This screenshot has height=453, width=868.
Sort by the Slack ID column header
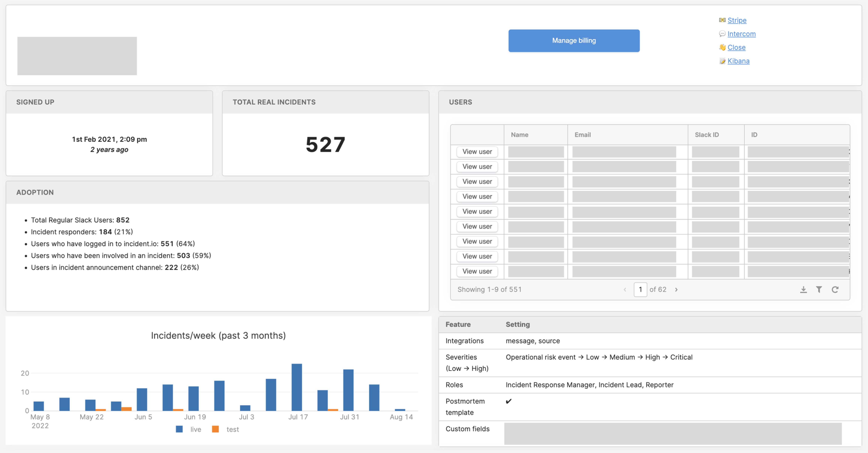[707, 135]
